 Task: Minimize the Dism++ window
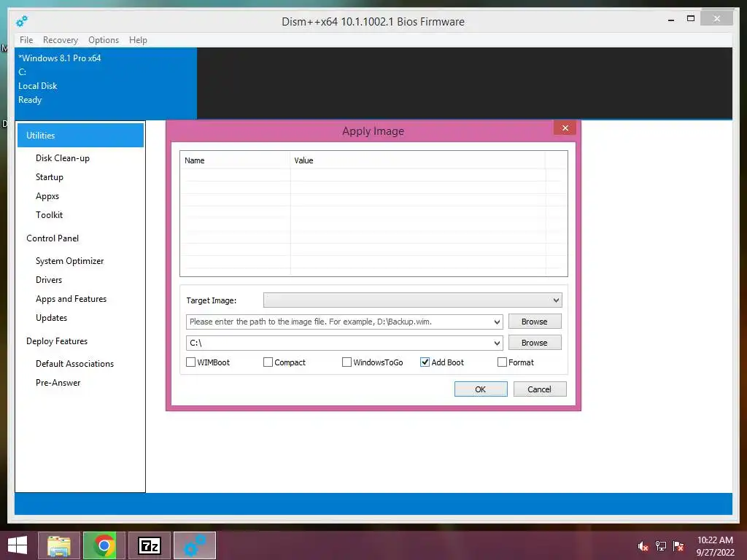pyautogui.click(x=671, y=19)
